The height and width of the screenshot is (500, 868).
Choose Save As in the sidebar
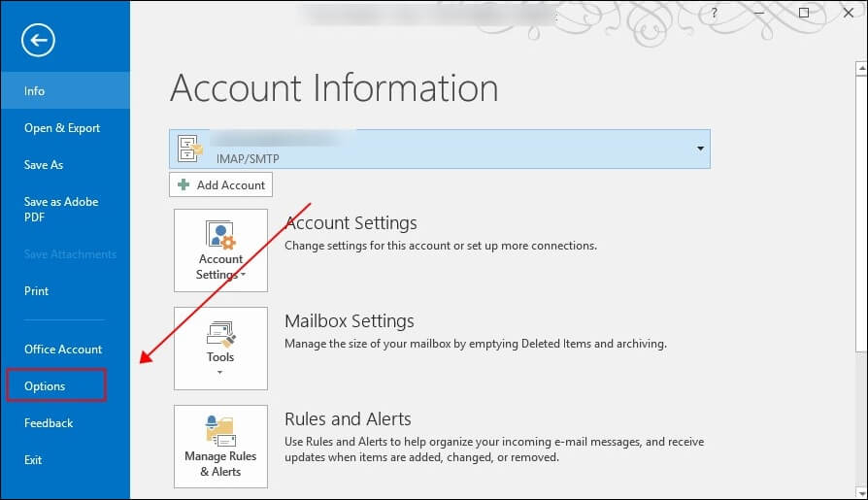coord(44,165)
